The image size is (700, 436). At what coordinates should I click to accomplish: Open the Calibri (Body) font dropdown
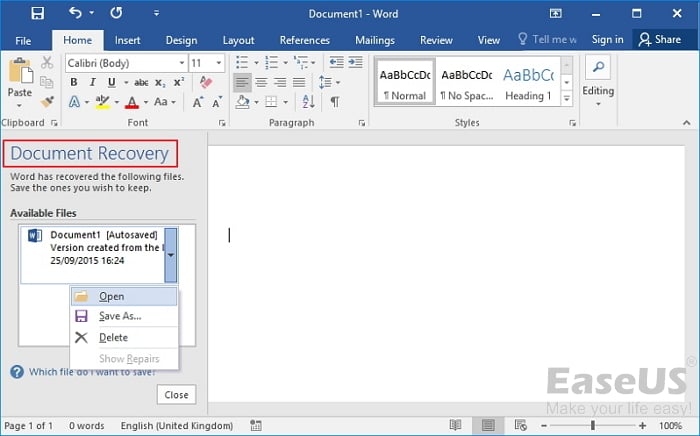click(125, 62)
